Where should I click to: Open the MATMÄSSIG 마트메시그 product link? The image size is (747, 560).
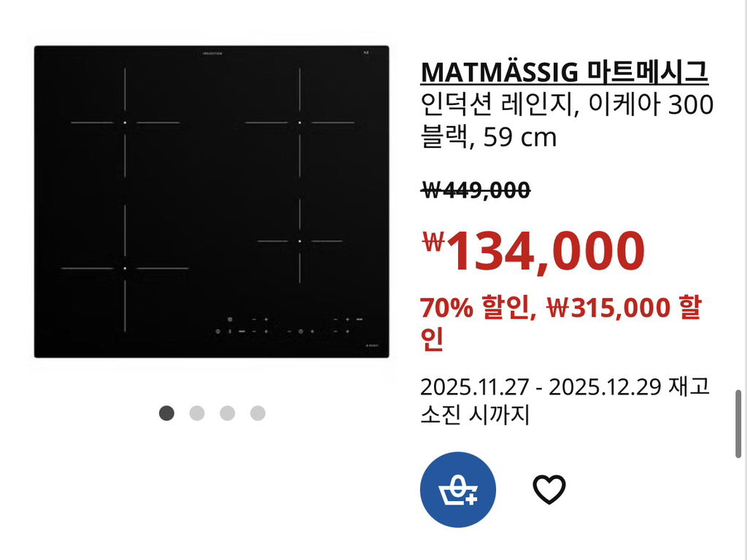pos(564,72)
